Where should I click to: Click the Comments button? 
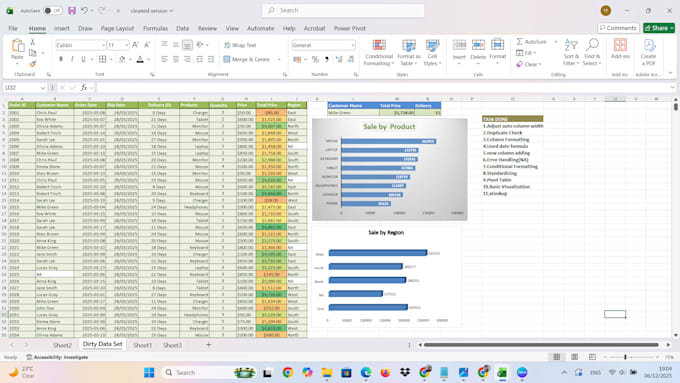click(618, 28)
